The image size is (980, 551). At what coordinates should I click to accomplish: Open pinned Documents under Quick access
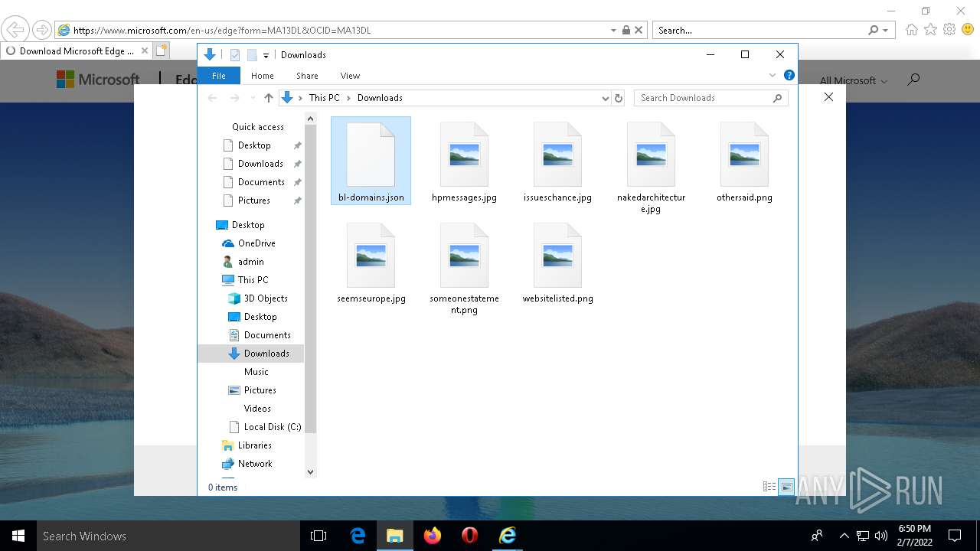pyautogui.click(x=261, y=182)
